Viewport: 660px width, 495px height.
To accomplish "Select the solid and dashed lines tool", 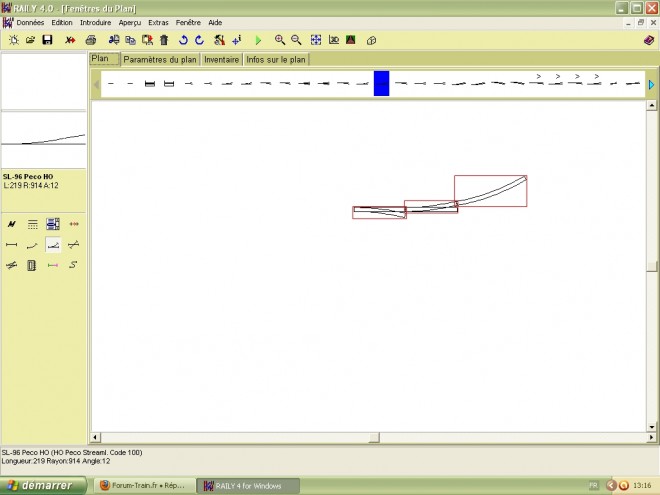I will pyautogui.click(x=32, y=224).
